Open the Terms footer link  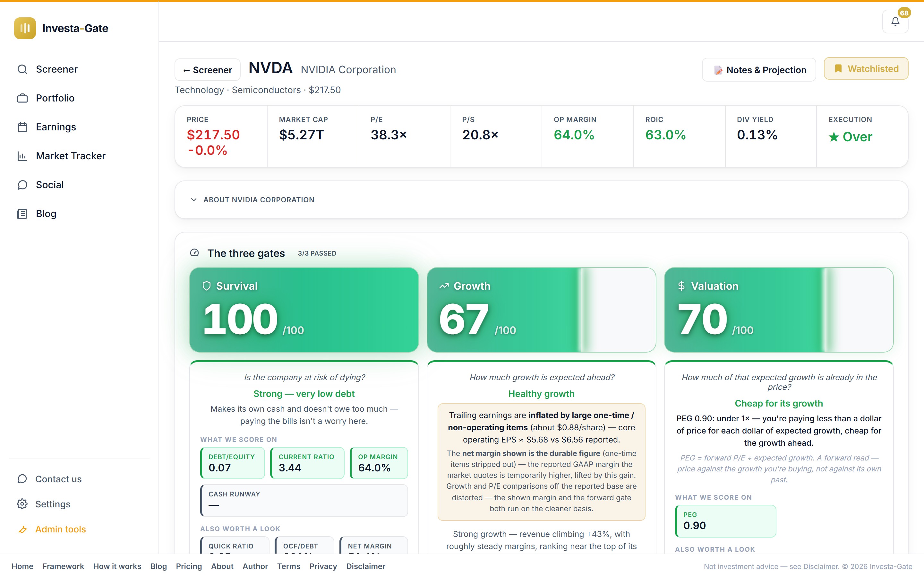[x=288, y=566]
